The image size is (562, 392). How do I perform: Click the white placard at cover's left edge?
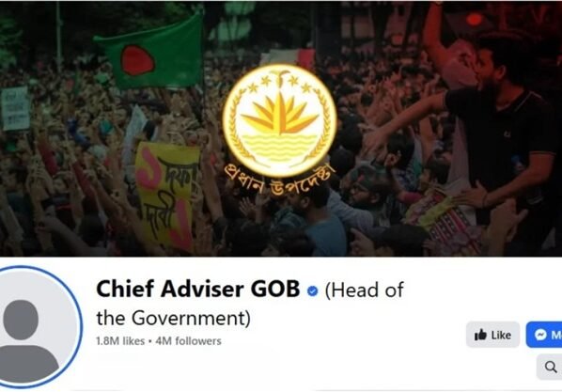tap(15, 108)
